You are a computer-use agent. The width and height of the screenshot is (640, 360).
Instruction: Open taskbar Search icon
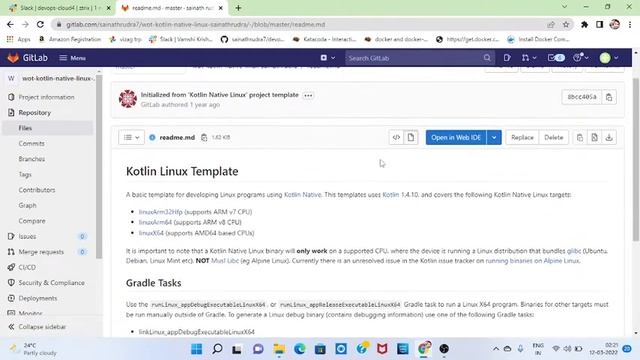tap(217, 349)
